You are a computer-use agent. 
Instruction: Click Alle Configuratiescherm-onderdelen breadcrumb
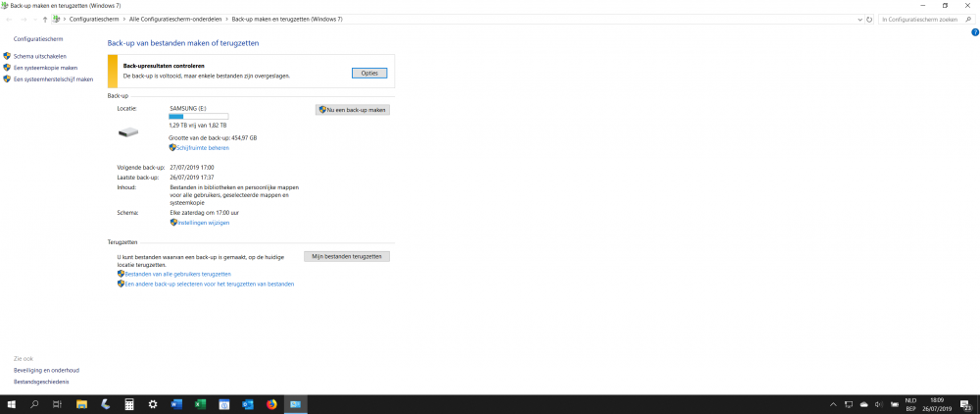[x=175, y=20]
